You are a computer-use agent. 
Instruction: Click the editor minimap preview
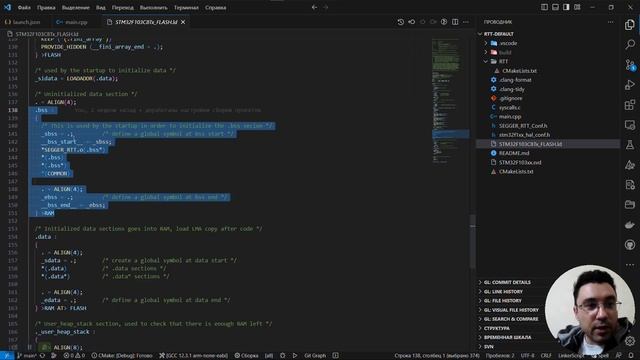coord(450,102)
